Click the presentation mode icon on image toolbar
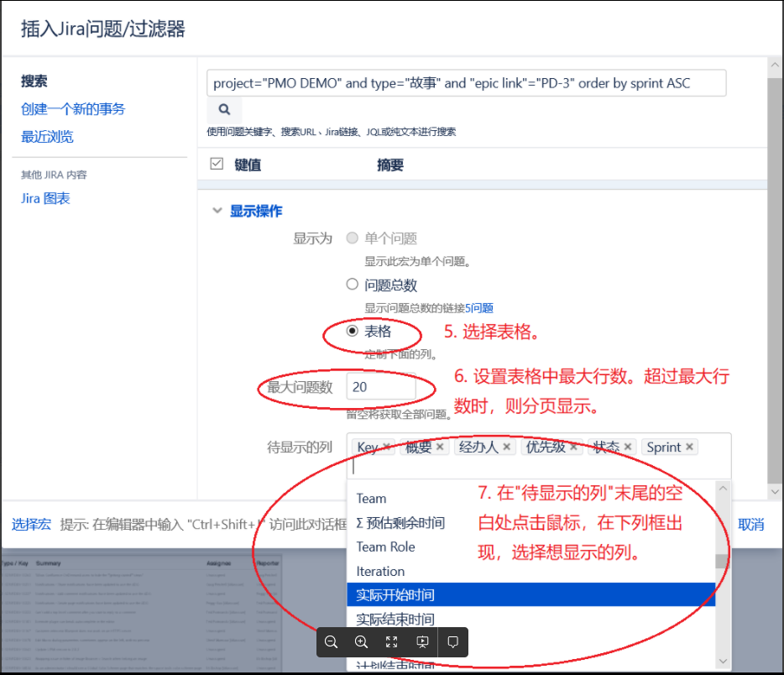Viewport: 784px width, 675px height. point(421,641)
